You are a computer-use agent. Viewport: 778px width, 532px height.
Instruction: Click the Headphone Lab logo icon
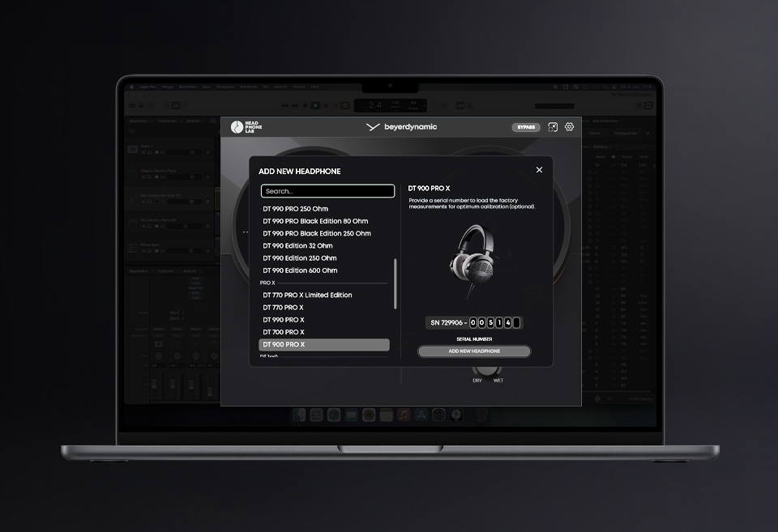(237, 127)
